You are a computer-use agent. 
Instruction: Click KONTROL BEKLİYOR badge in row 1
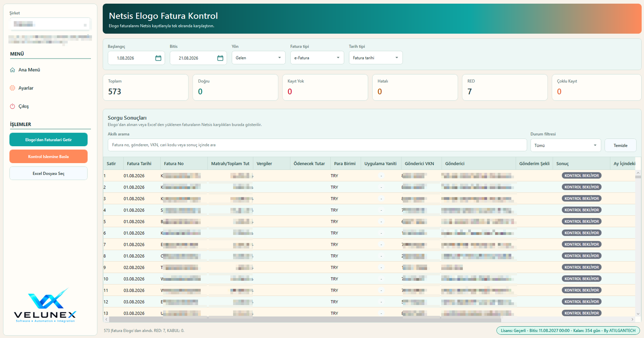tap(582, 176)
